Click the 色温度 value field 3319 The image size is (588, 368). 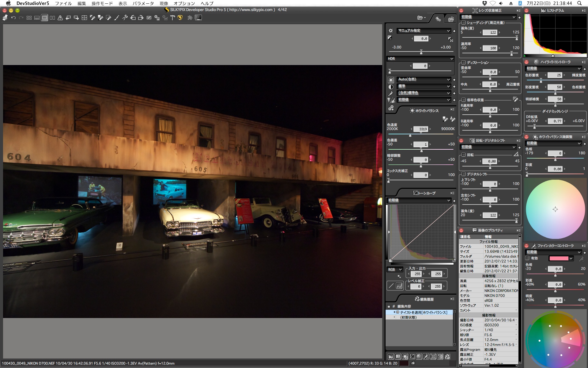click(421, 129)
